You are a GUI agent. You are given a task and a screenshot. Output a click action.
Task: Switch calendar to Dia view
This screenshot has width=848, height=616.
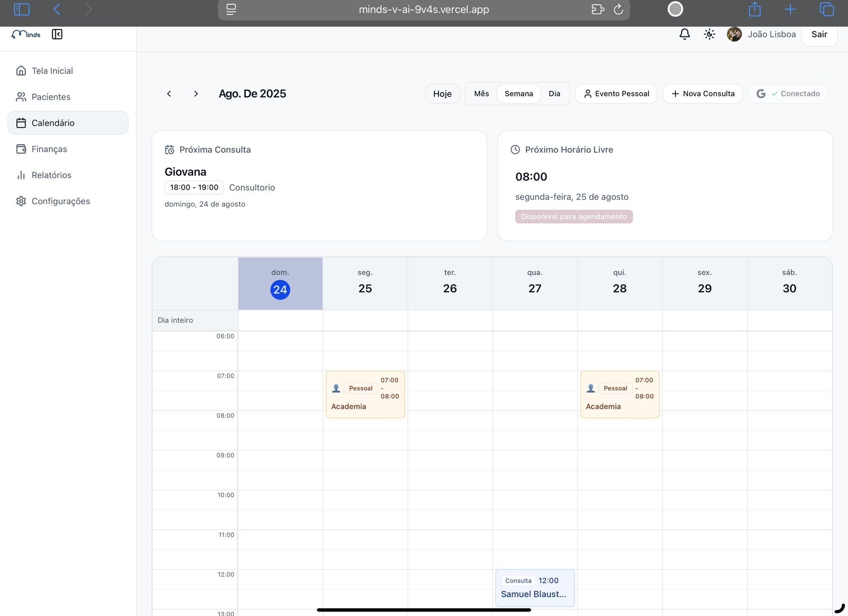coord(554,94)
